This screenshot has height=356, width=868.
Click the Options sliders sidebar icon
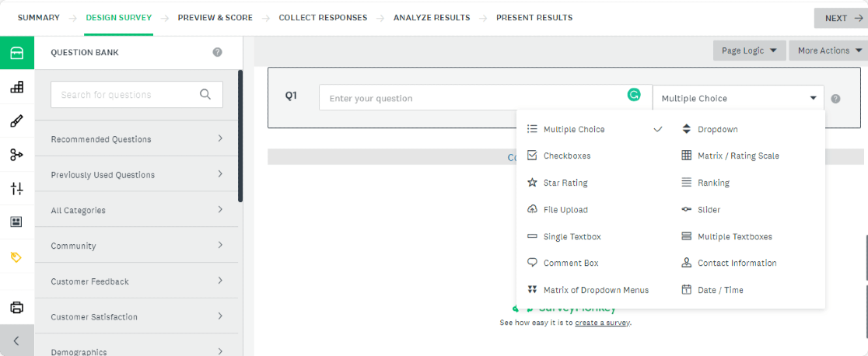16,188
